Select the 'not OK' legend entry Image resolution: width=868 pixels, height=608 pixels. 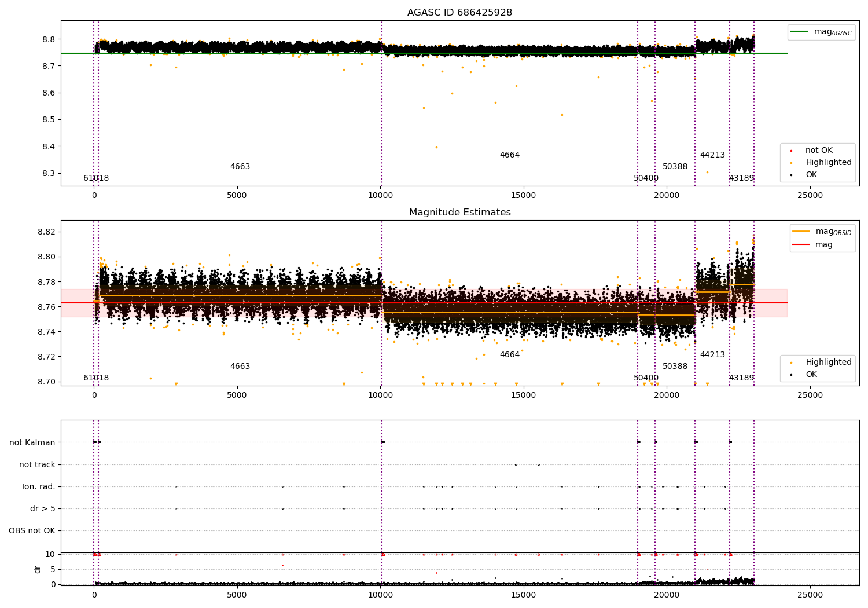818,151
